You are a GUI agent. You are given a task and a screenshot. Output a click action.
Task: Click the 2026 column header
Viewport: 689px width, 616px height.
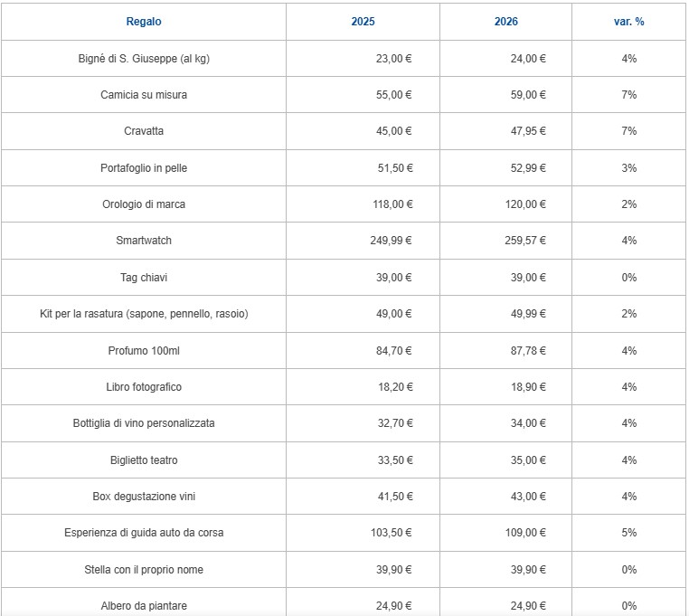506,22
